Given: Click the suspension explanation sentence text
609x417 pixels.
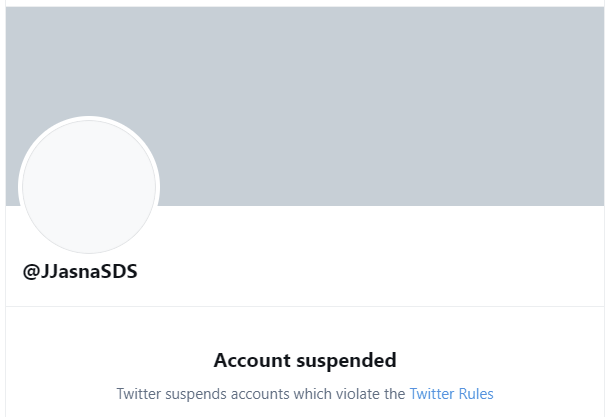Looking at the screenshot, I should 305,394.
